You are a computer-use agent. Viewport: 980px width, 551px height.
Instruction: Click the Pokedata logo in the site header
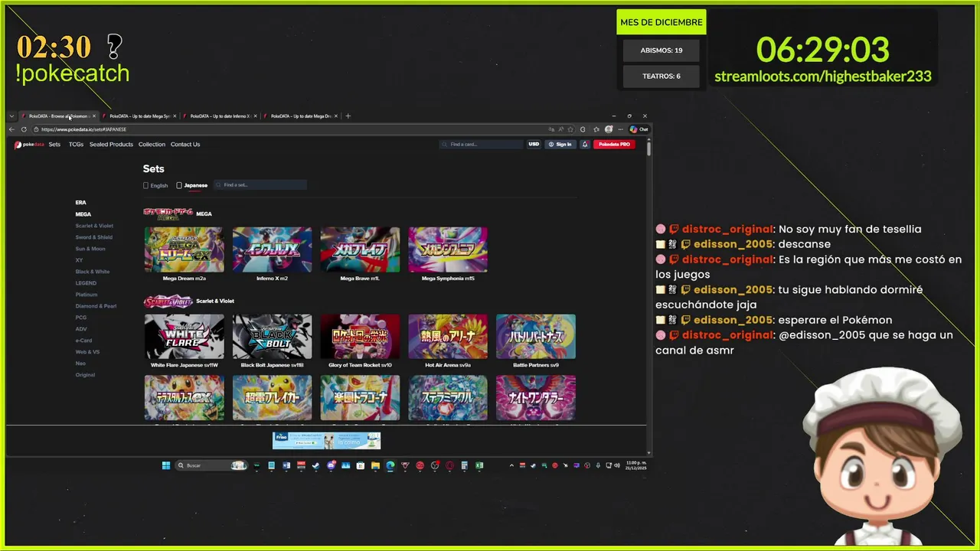coord(29,144)
